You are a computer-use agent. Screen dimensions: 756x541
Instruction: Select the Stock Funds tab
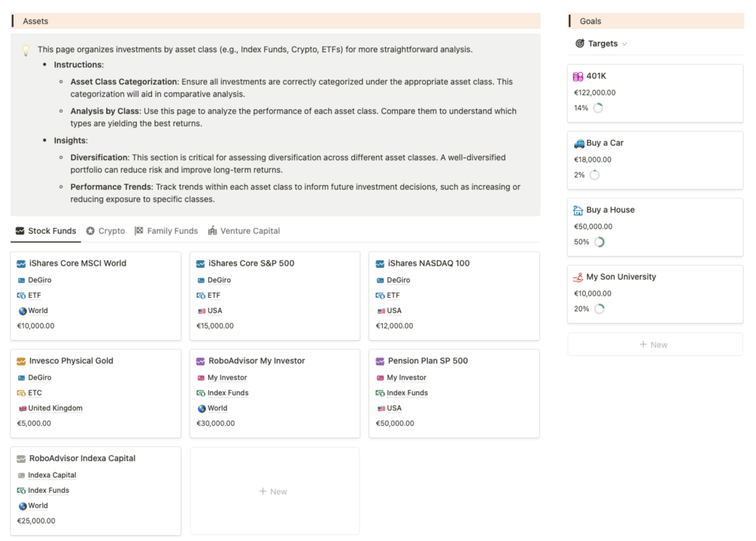46,231
